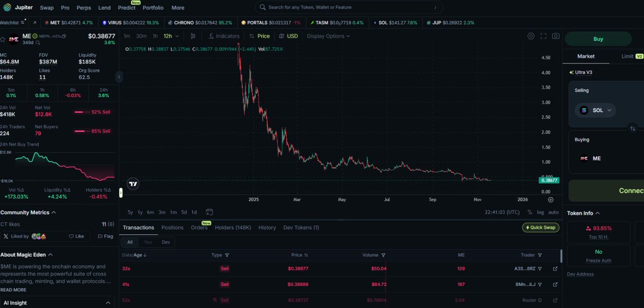This screenshot has height=308, width=644.
Task: Open the watchlist external arrow icon
Action: point(34,23)
